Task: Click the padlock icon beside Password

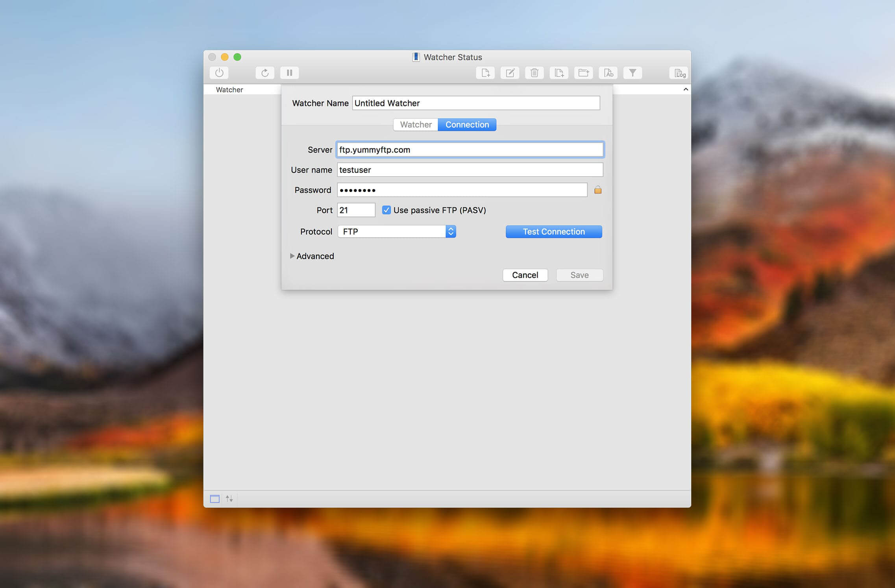Action: tap(598, 190)
